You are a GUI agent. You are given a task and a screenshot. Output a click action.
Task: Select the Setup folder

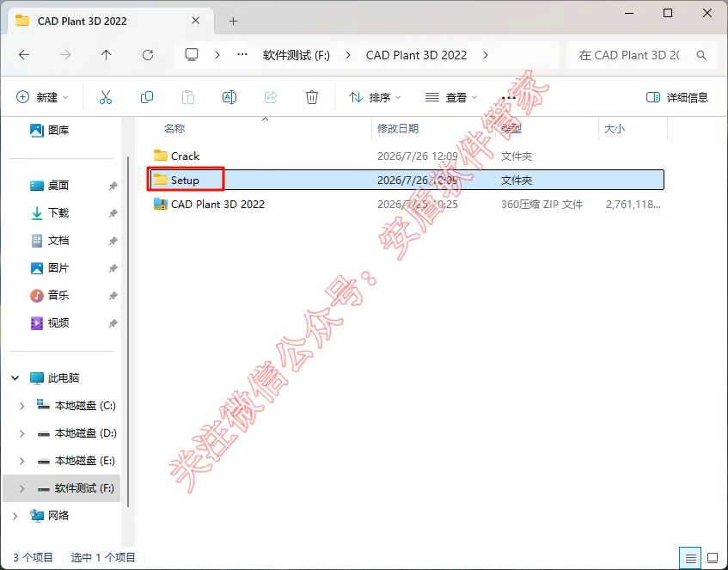coord(407,180)
